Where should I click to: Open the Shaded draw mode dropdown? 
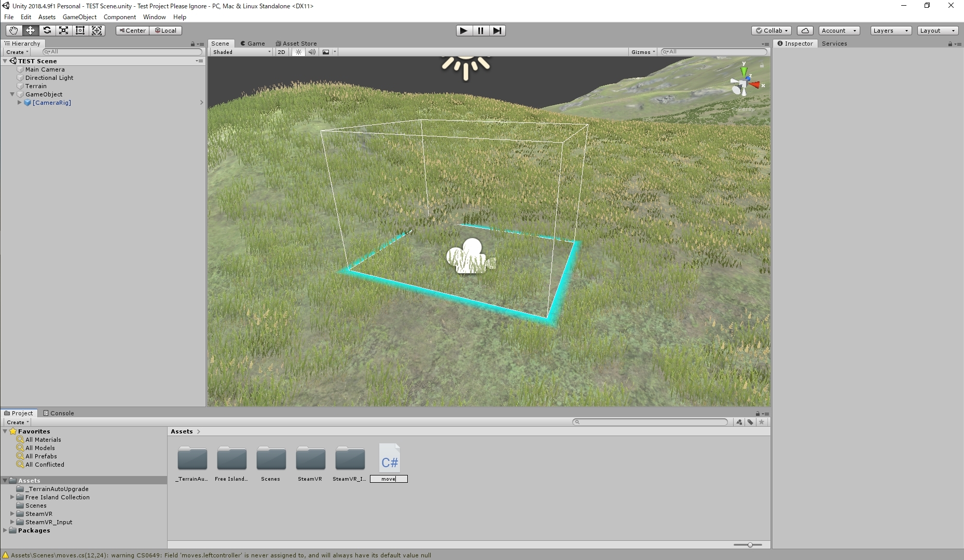pos(240,52)
